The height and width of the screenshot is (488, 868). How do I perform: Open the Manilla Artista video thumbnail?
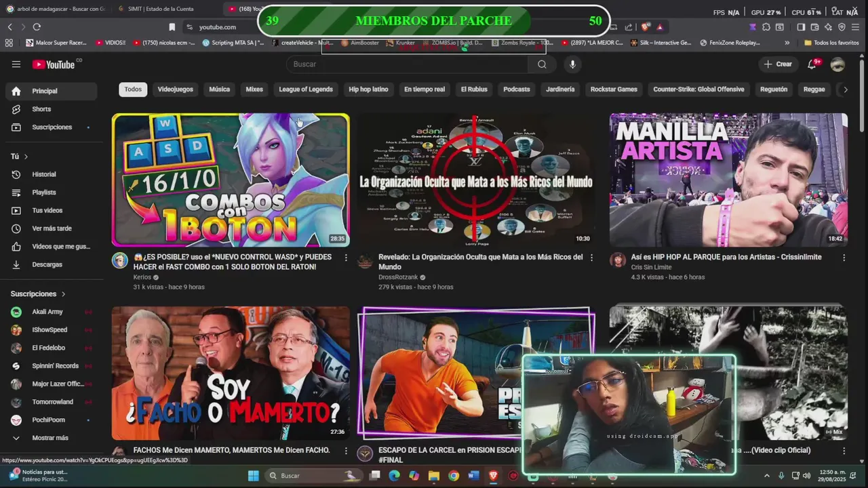pyautogui.click(x=728, y=180)
